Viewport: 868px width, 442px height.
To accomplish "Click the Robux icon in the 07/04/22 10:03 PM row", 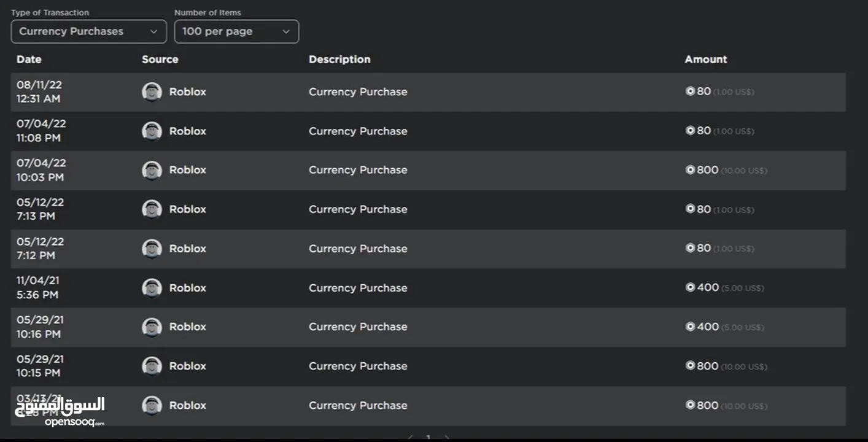I will click(690, 169).
